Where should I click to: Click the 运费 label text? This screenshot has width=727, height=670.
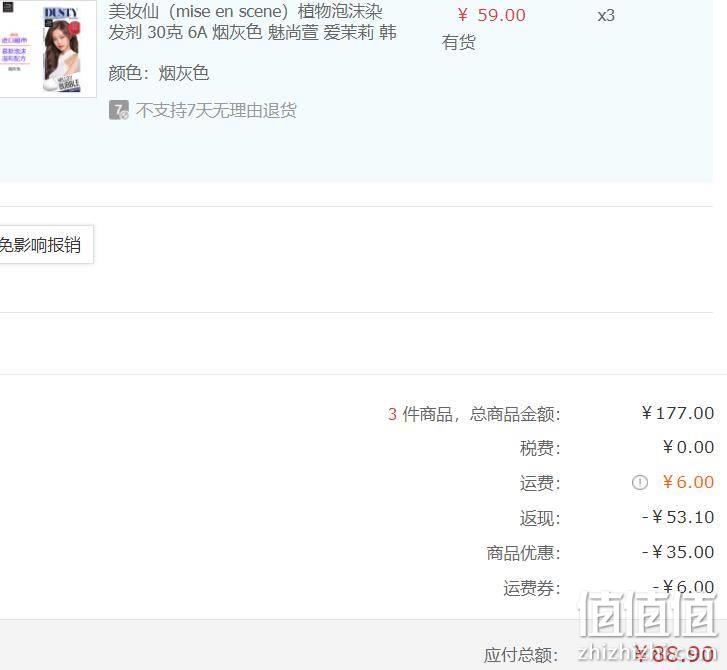[x=540, y=483]
